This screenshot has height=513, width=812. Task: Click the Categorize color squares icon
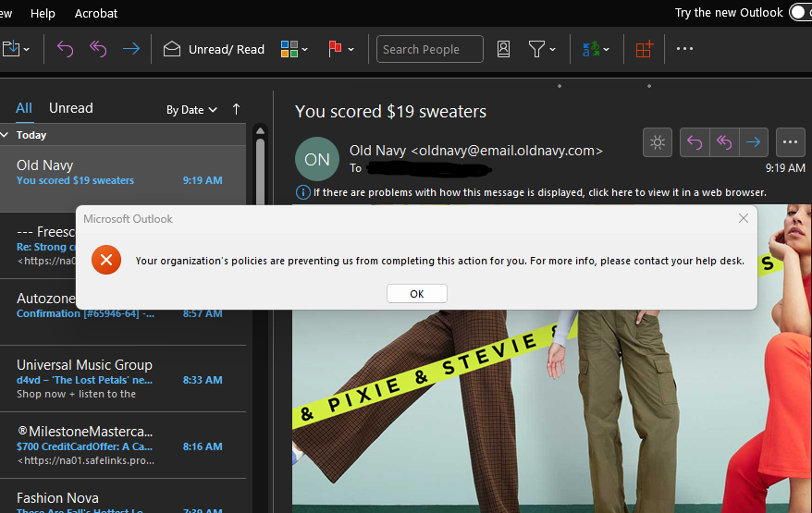(289, 49)
